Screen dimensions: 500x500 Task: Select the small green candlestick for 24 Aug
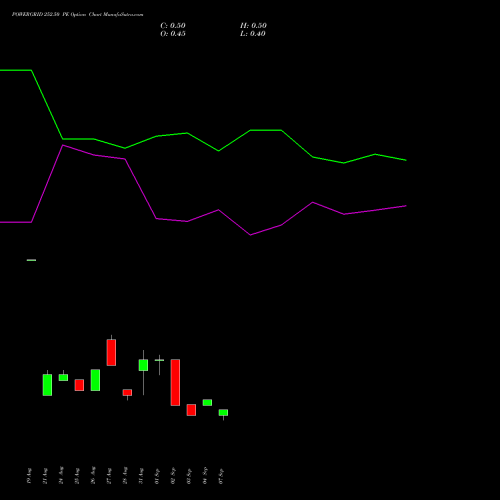[x=63, y=377]
